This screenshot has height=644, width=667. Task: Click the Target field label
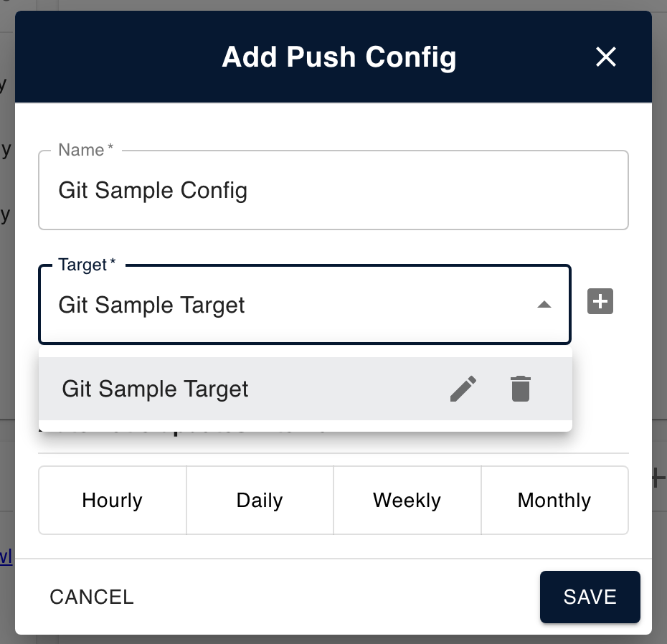(83, 265)
